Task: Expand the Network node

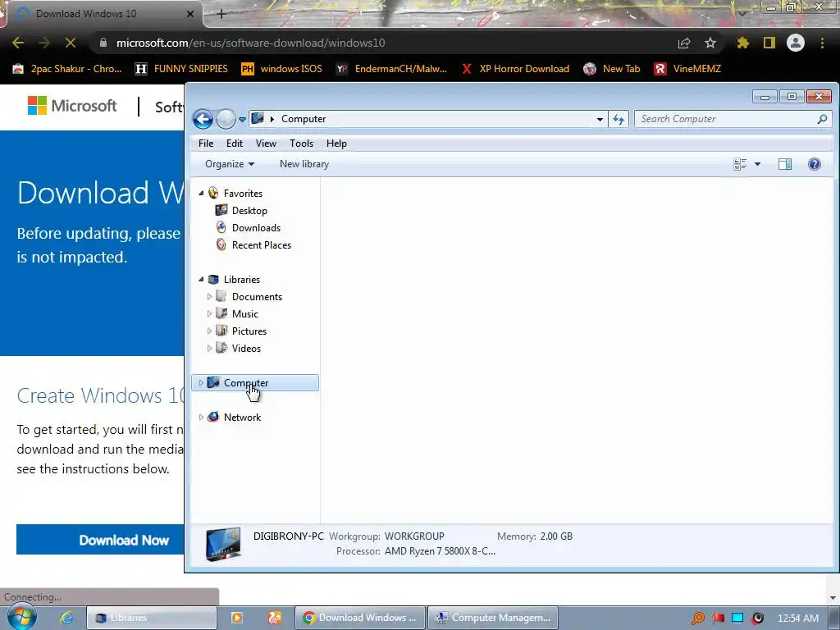Action: (x=202, y=417)
